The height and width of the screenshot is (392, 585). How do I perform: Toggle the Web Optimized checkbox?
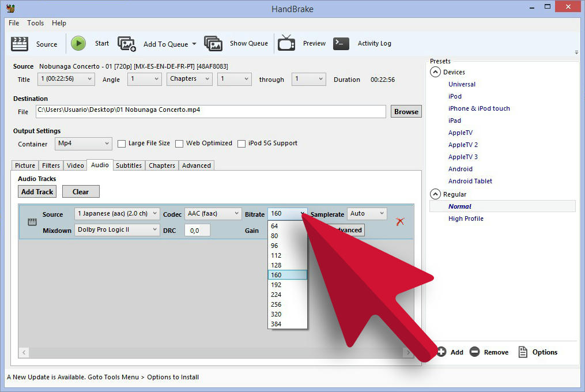pos(179,144)
